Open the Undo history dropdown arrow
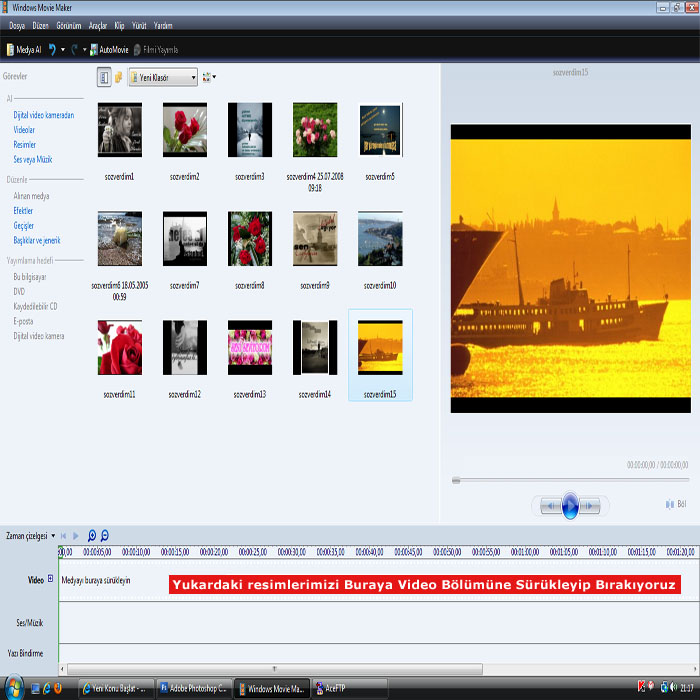 pos(63,50)
